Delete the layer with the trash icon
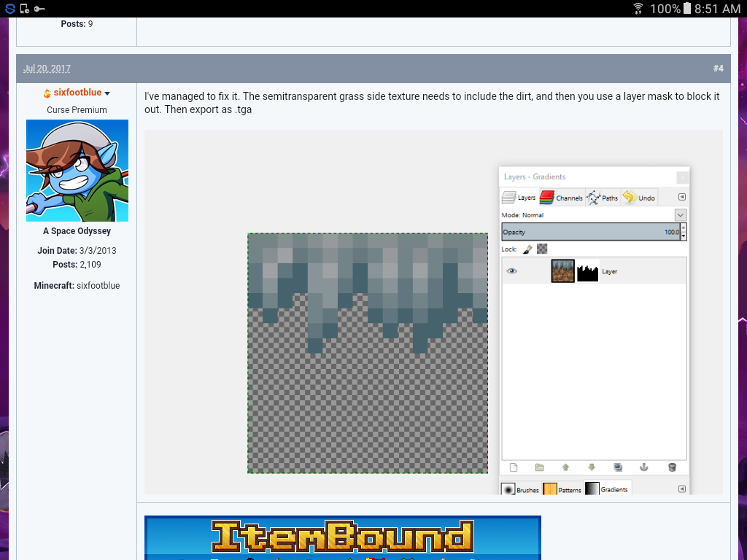The height and width of the screenshot is (560, 747). tap(672, 467)
